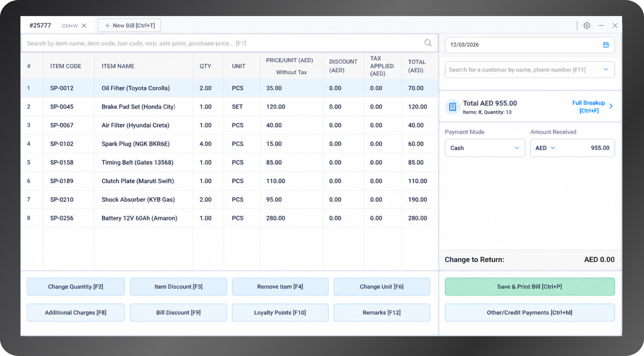Expand the customer search dropdown arrow
644x356 pixels.
click(x=606, y=70)
